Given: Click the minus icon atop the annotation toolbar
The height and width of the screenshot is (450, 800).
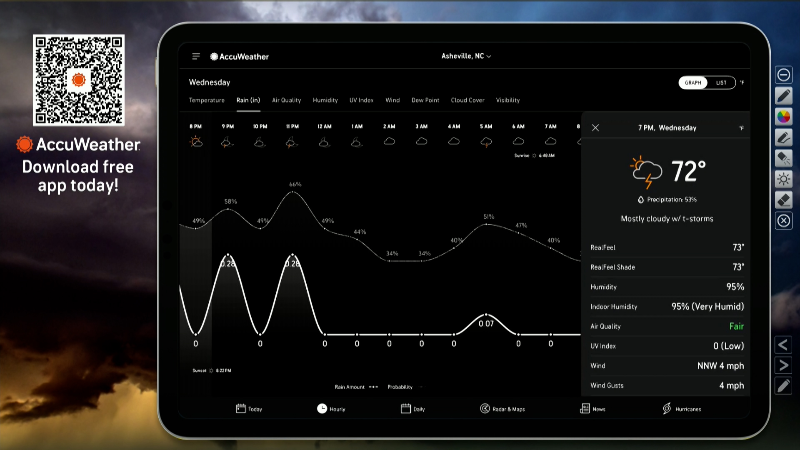Looking at the screenshot, I should pos(784,75).
